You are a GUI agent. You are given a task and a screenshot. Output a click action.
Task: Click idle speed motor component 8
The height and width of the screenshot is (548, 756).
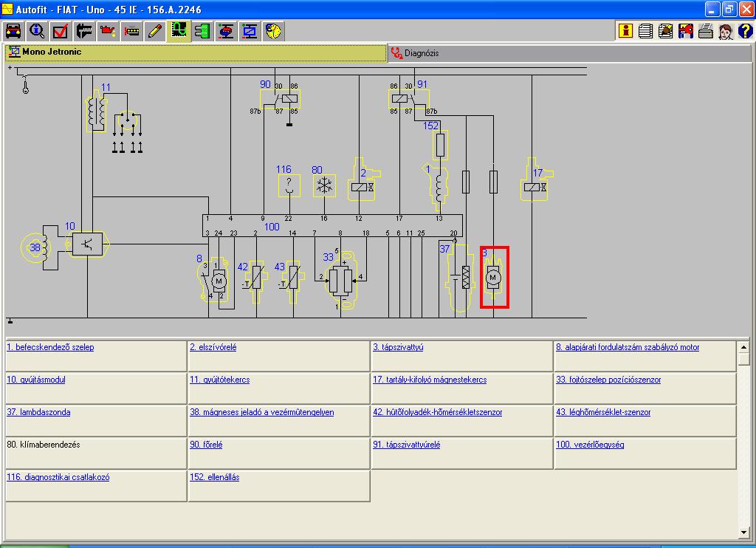(213, 279)
